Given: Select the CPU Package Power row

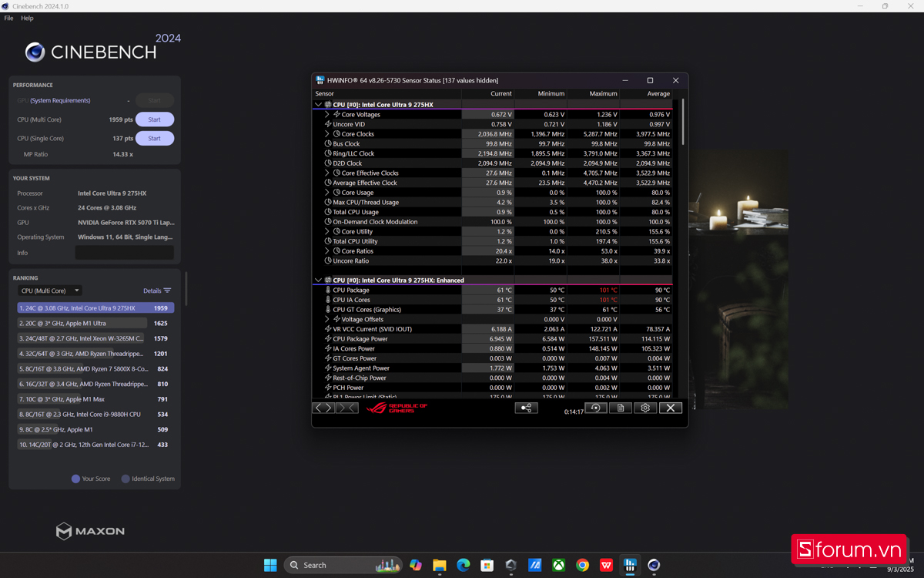Looking at the screenshot, I should [492, 339].
